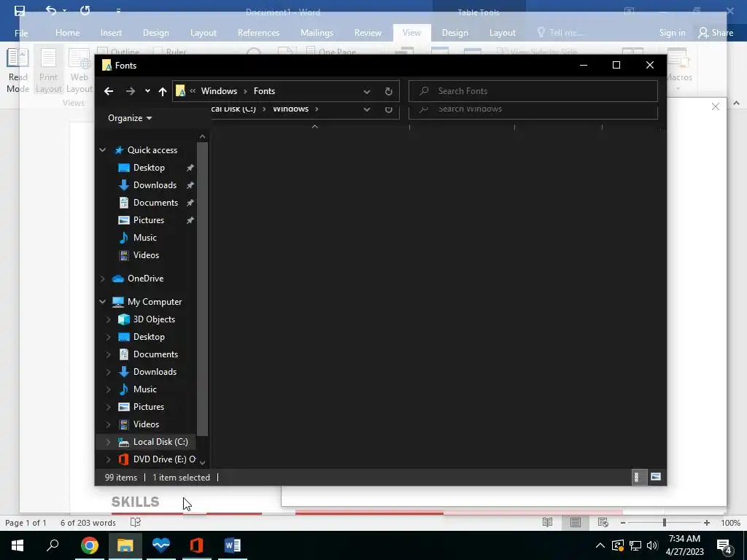Expand the address bar history dropdown

(x=366, y=91)
